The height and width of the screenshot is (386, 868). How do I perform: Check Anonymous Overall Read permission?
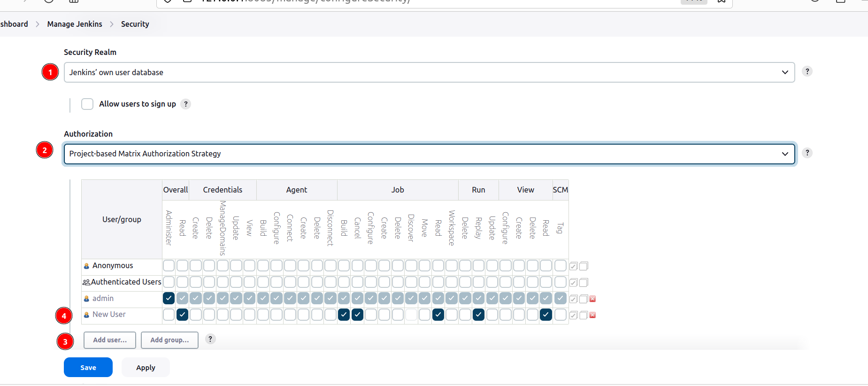(182, 266)
